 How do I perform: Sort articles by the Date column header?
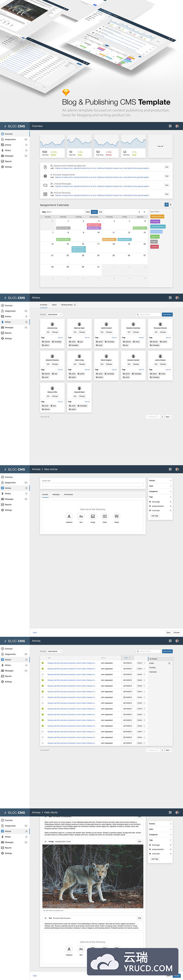tap(127, 658)
